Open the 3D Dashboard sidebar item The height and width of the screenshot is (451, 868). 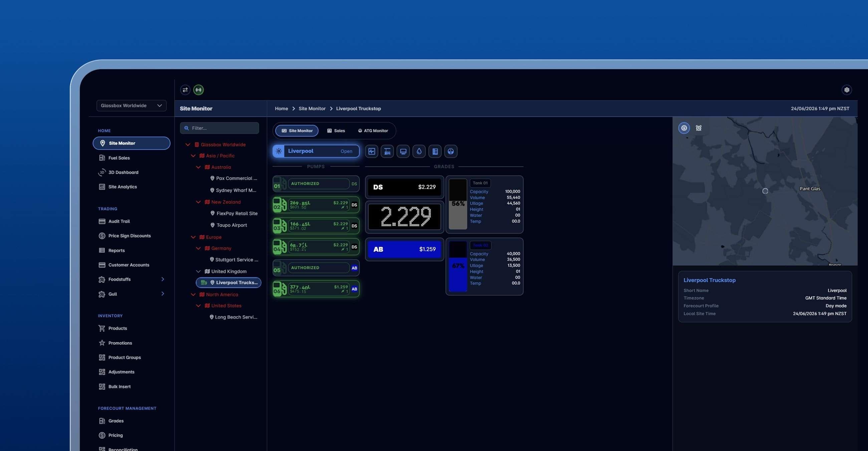tap(123, 172)
